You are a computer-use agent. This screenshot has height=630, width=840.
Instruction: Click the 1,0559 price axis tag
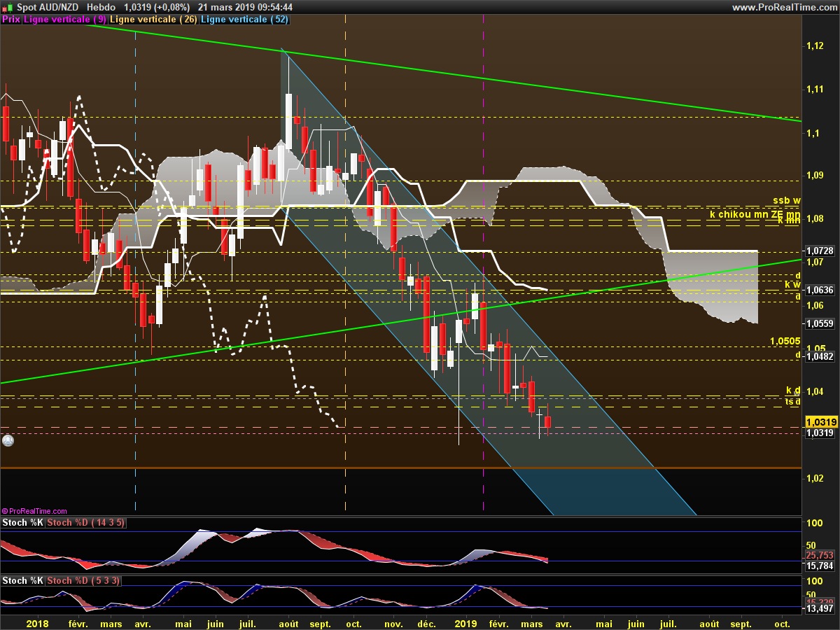click(x=820, y=323)
